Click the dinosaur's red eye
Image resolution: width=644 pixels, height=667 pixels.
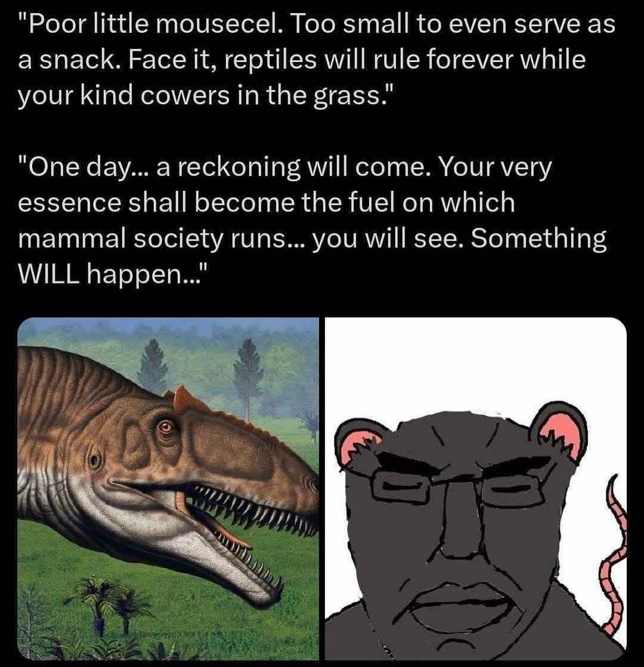pos(166,426)
